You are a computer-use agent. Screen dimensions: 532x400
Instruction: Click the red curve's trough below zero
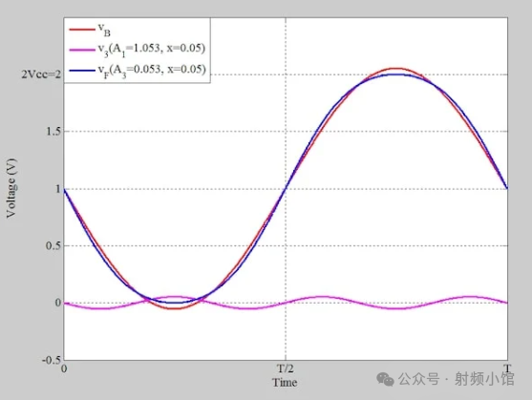click(x=175, y=308)
